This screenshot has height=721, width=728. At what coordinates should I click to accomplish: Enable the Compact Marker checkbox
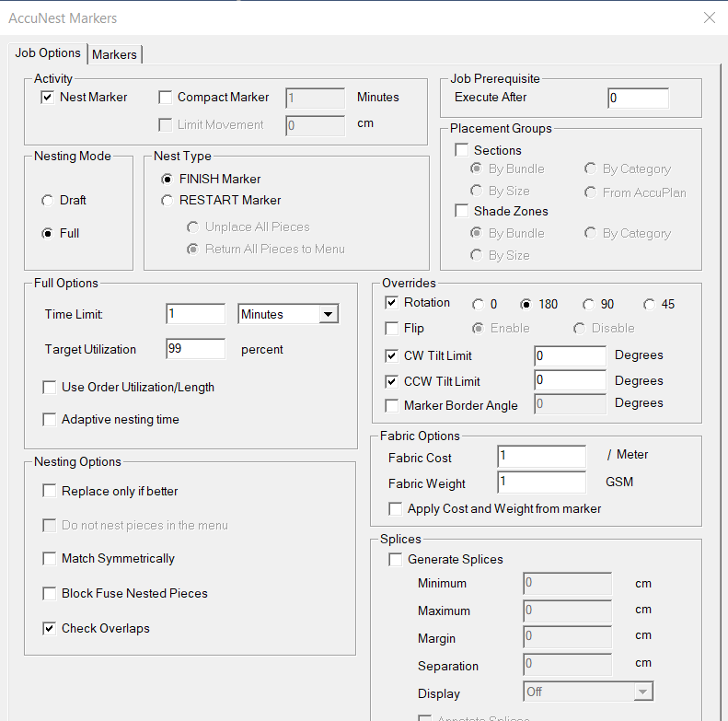coord(166,97)
